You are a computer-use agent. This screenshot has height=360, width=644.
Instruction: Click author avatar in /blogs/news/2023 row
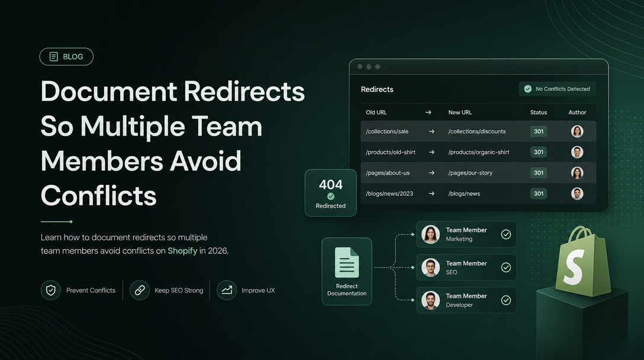577,194
